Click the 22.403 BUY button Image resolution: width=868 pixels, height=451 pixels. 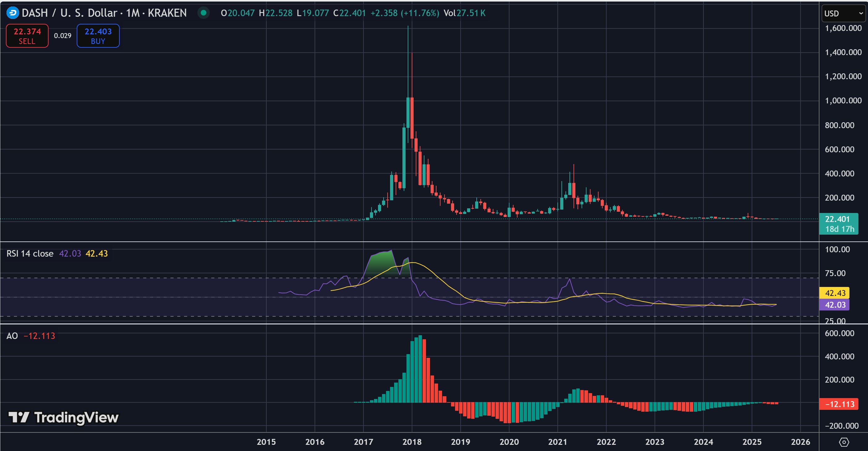coord(98,36)
